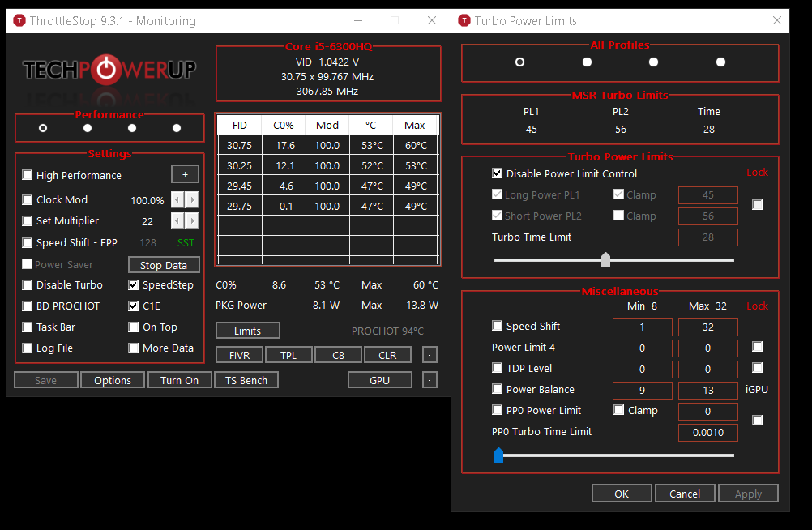Confirm with the OK button
The height and width of the screenshot is (530, 812).
[x=622, y=494]
